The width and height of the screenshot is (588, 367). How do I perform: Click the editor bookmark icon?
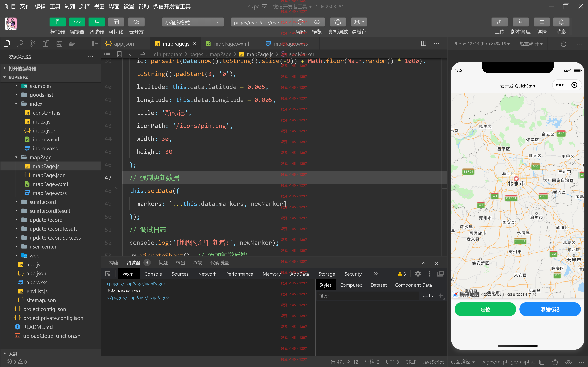(120, 54)
